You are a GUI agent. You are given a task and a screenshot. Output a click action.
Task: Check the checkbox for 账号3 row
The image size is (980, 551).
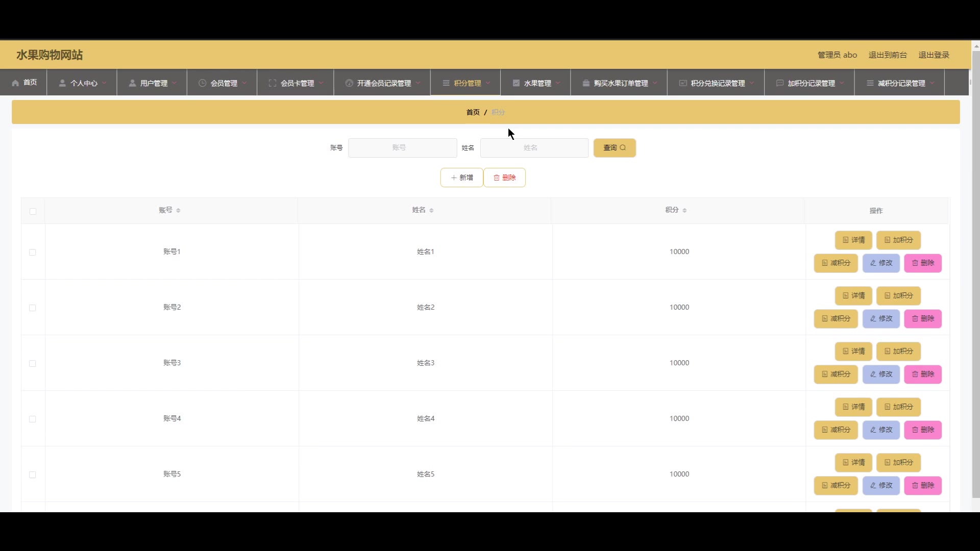coord(33,363)
